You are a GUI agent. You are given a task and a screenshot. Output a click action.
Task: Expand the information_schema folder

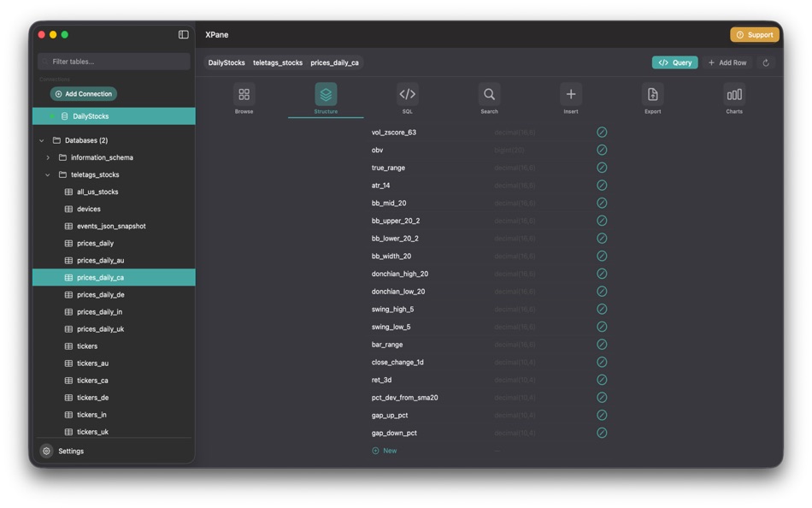49,157
